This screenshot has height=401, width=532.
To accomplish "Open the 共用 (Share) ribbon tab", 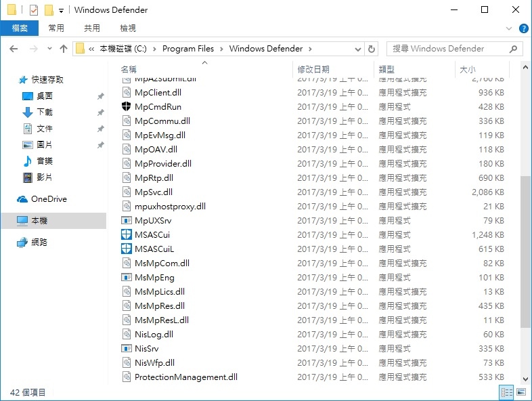I will click(x=92, y=28).
